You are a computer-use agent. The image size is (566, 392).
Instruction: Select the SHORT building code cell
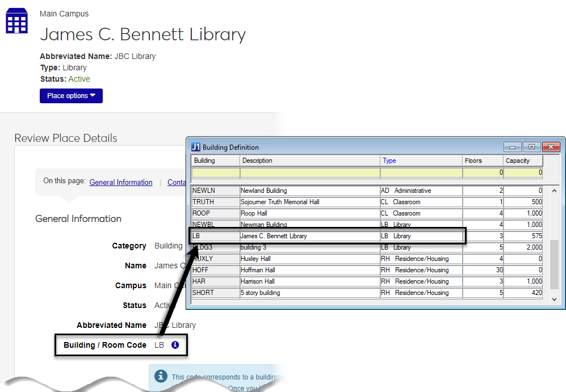[216, 293]
